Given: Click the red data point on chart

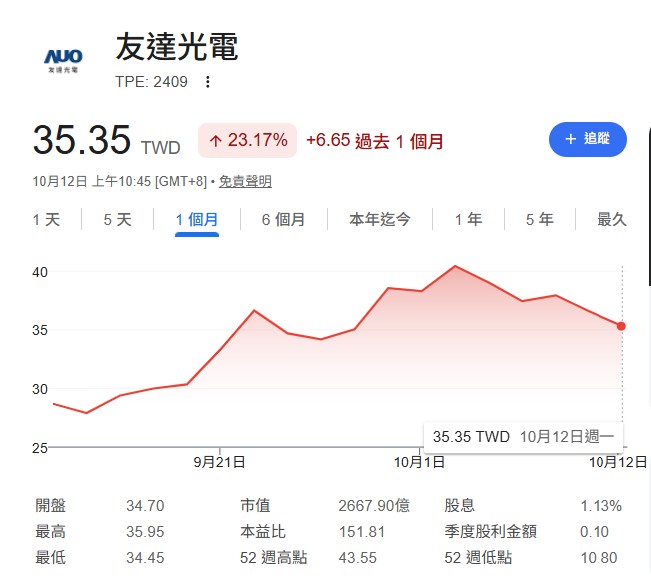Looking at the screenshot, I should coord(621,326).
